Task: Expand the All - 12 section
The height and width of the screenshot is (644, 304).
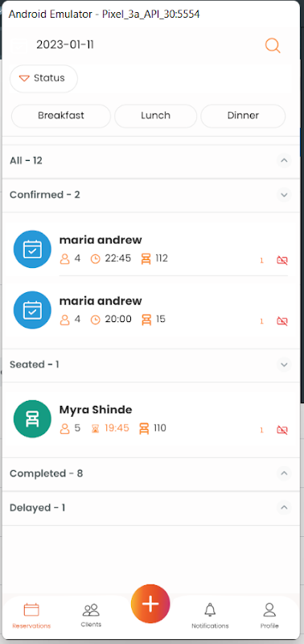Action: pos(151,161)
